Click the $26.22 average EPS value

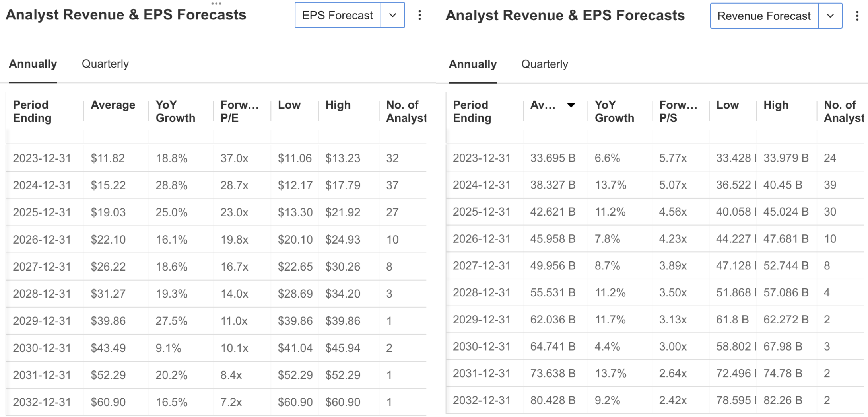click(108, 267)
